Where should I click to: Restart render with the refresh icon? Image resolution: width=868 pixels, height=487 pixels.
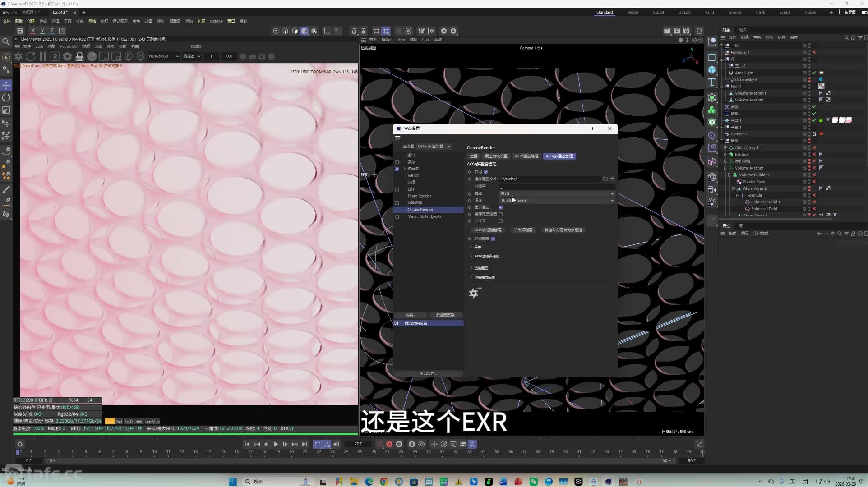point(31,56)
